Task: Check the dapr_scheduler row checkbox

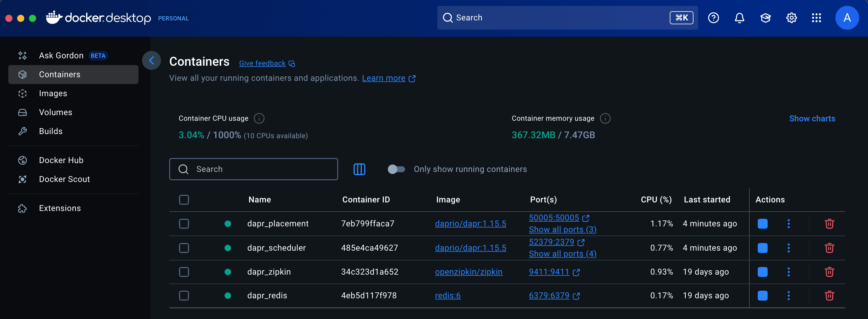Action: (184, 248)
